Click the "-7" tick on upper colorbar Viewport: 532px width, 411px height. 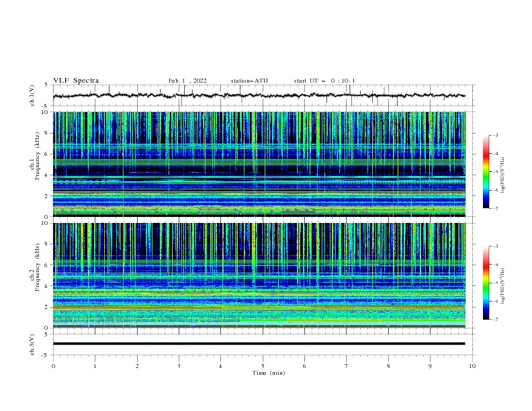pyautogui.click(x=495, y=208)
